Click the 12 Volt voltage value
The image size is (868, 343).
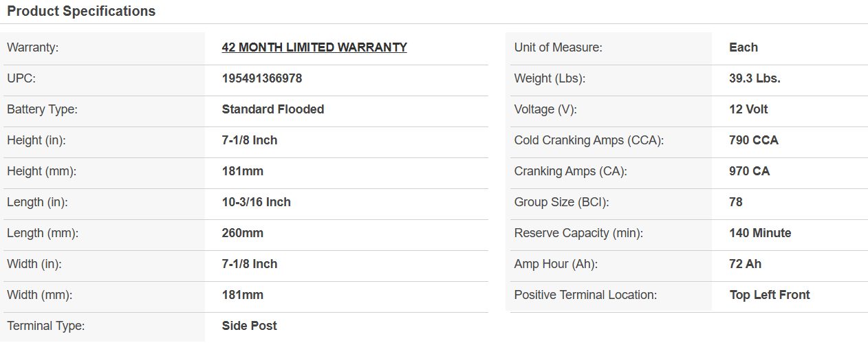click(748, 109)
